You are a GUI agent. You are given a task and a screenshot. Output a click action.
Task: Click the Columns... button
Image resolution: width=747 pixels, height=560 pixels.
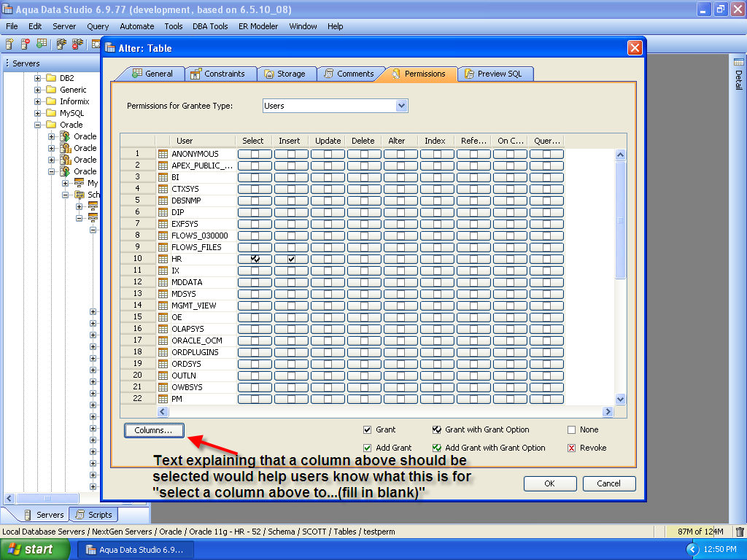(x=154, y=430)
